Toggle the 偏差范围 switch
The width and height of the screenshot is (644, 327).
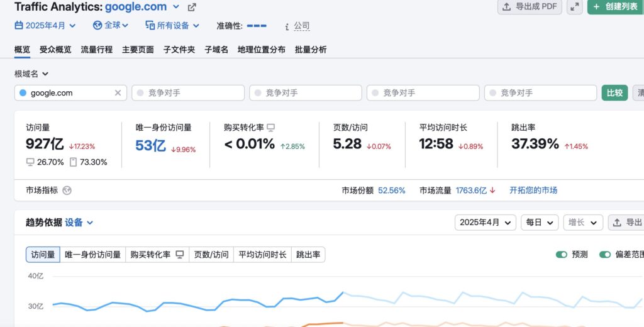click(605, 255)
